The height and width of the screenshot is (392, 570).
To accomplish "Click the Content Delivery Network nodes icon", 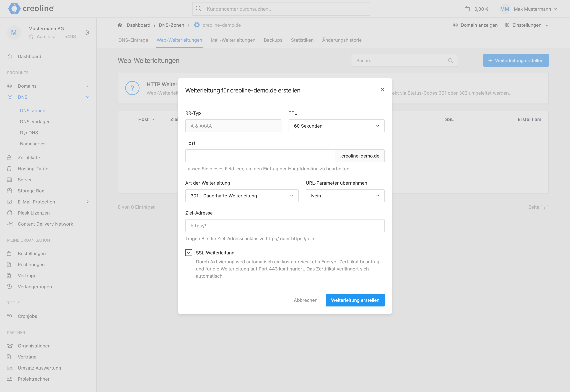I will [10, 224].
